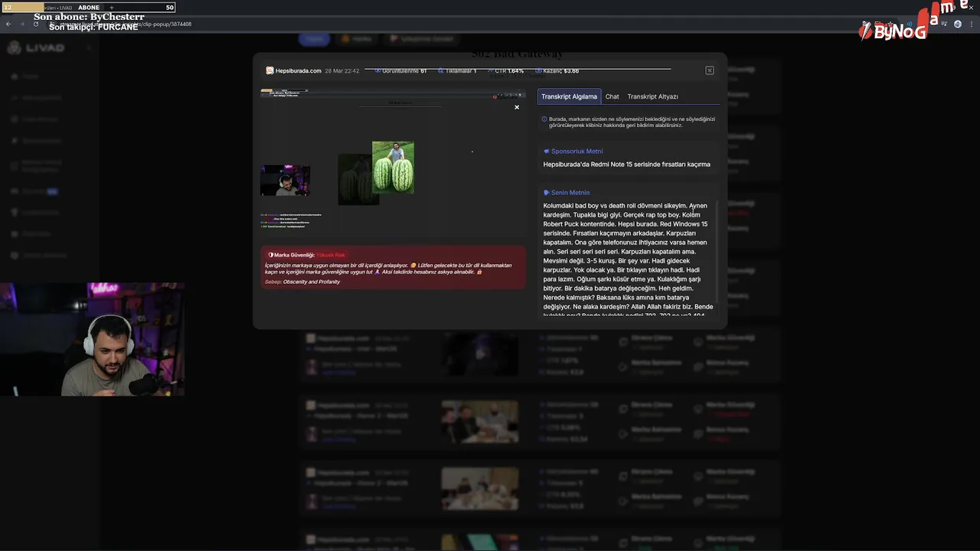
Task: Click the Marka Güvenliği half-circle icon
Action: pyautogui.click(x=271, y=255)
